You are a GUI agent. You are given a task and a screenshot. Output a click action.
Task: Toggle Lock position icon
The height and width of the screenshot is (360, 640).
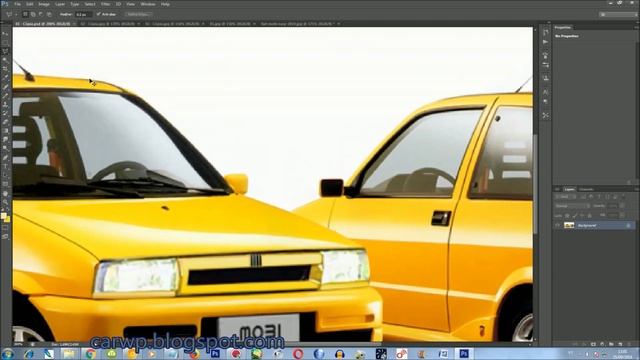(582, 215)
